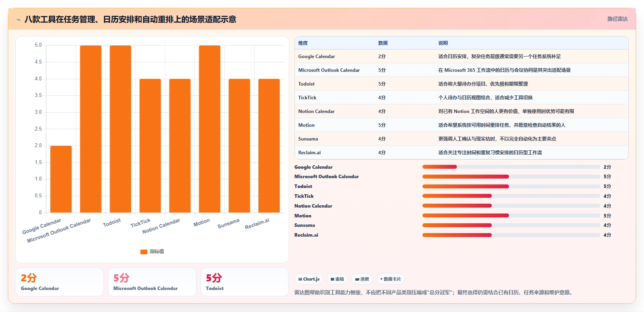Open the 5分 Todoist stat card

point(244,282)
